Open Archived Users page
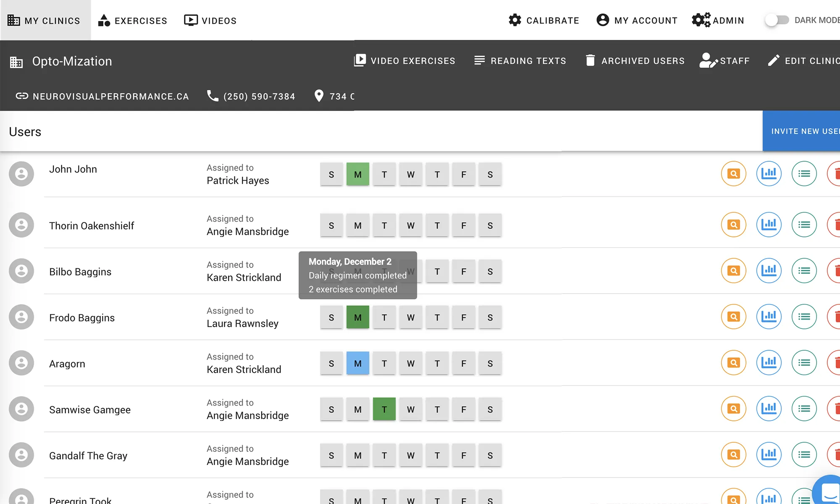The height and width of the screenshot is (504, 840). click(635, 61)
